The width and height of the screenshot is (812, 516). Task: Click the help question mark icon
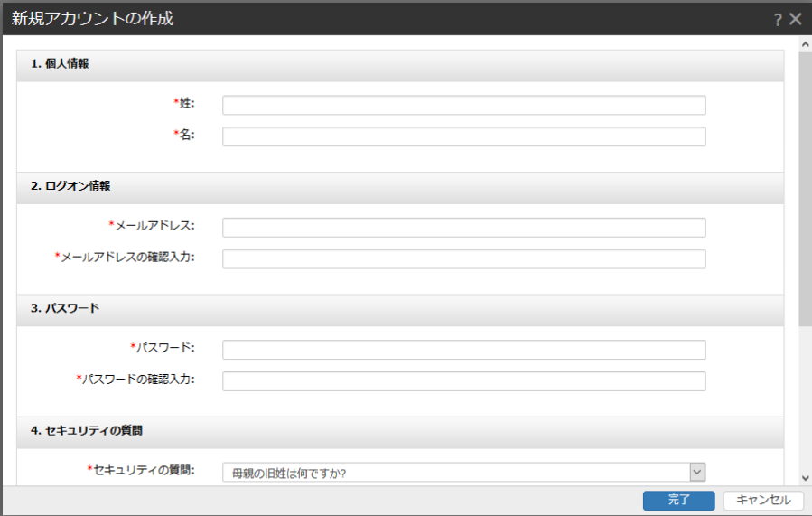coord(778,19)
